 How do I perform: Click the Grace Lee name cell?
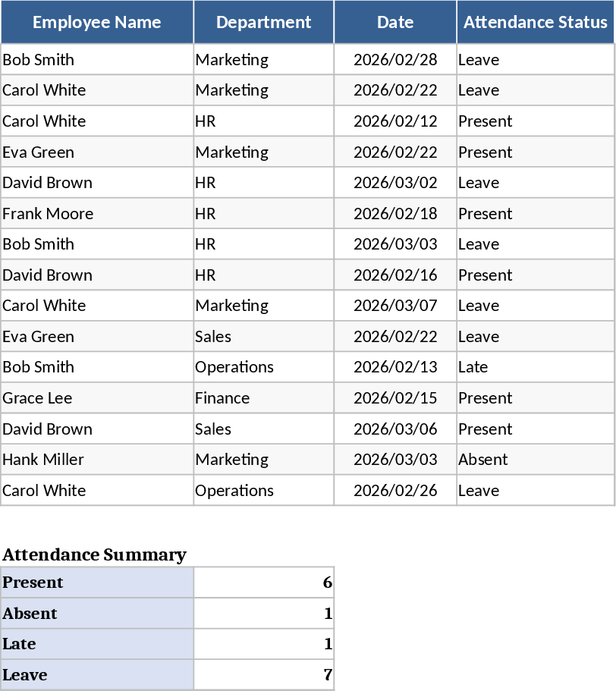(x=97, y=398)
